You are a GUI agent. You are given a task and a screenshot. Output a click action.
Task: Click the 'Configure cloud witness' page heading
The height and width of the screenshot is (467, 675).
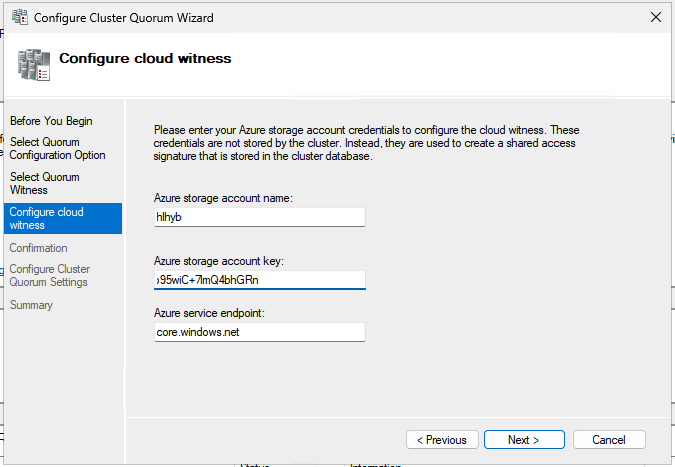(x=145, y=59)
